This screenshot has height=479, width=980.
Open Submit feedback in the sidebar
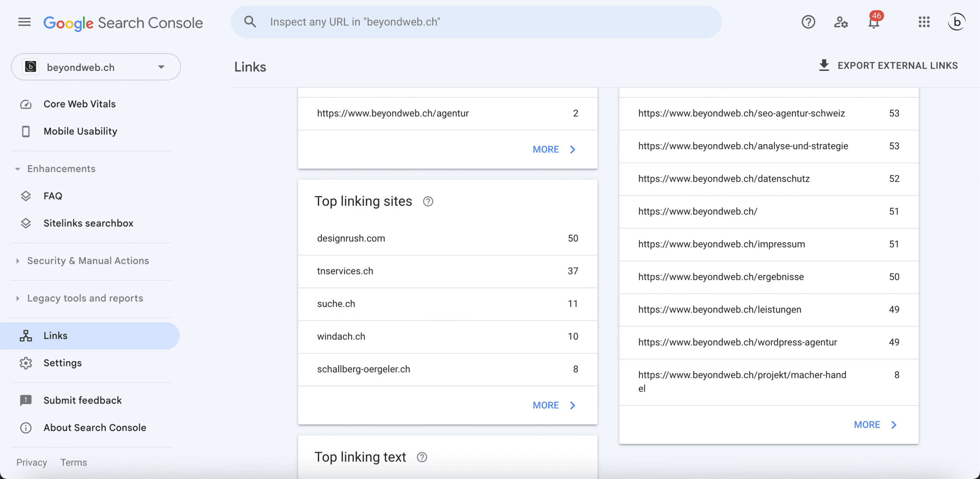pyautogui.click(x=90, y=400)
